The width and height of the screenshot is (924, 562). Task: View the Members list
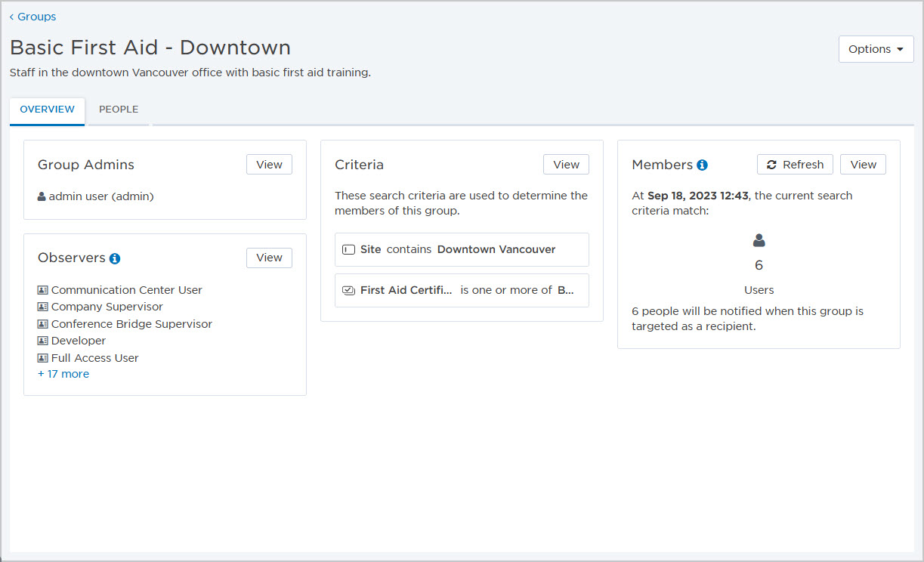coord(863,165)
